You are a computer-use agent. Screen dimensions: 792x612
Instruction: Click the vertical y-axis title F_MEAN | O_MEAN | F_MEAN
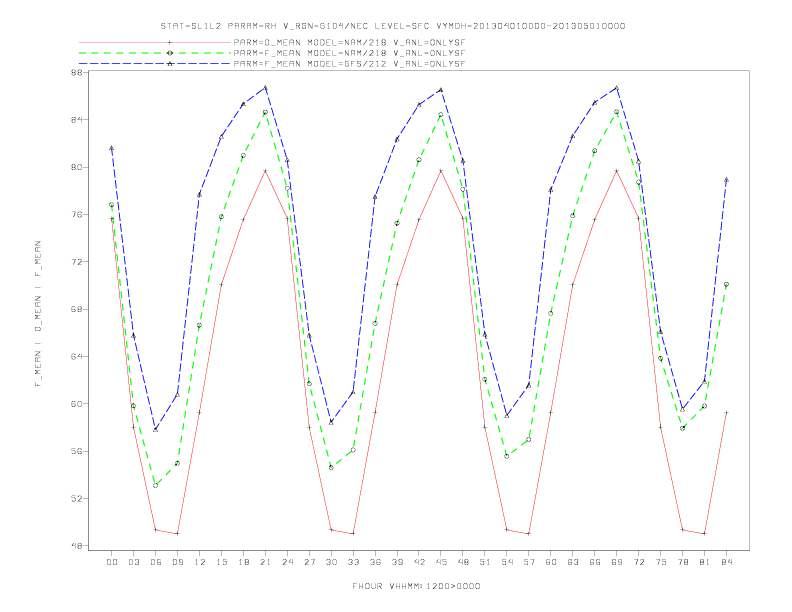38,314
